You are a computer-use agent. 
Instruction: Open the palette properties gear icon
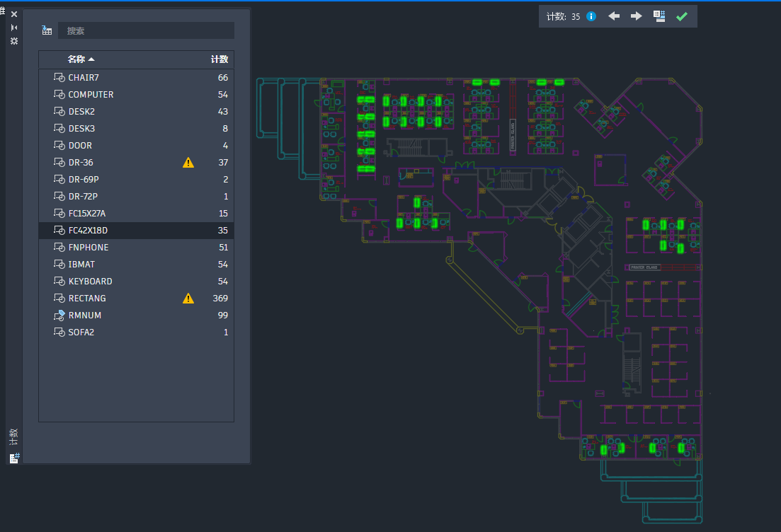pyautogui.click(x=14, y=41)
